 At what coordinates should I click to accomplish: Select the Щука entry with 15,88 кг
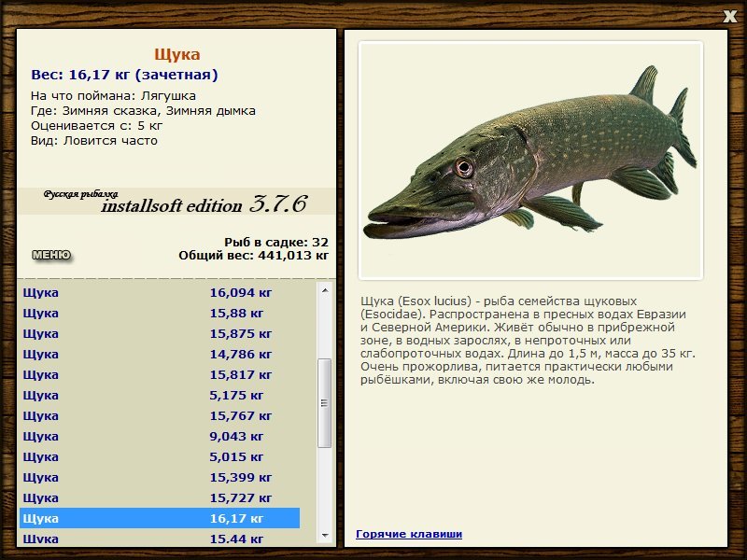coord(159,313)
